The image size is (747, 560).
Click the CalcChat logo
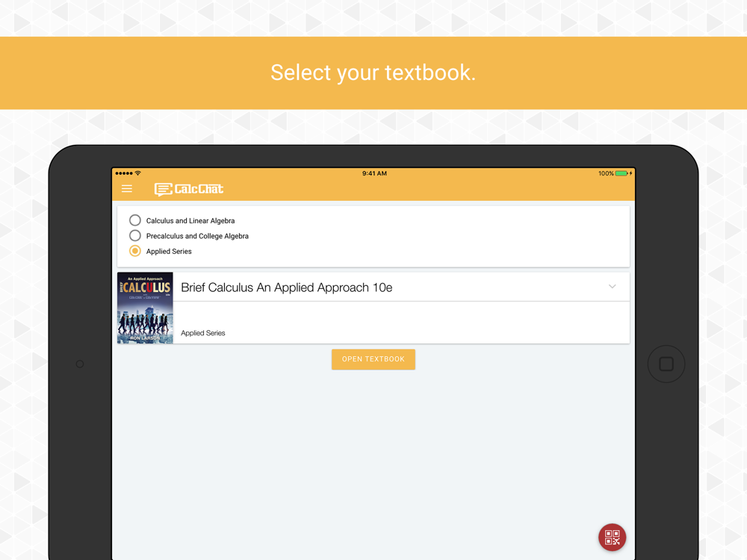point(189,189)
